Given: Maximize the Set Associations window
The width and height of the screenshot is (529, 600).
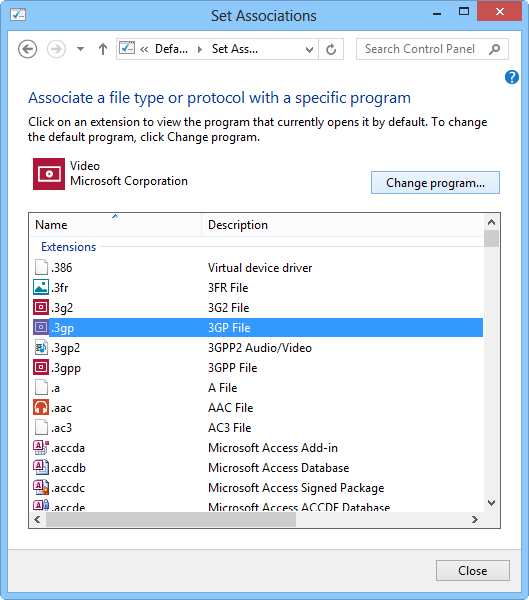Looking at the screenshot, I should [464, 11].
